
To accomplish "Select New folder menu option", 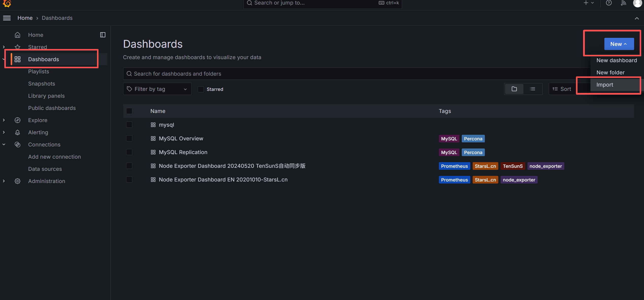I will (610, 73).
